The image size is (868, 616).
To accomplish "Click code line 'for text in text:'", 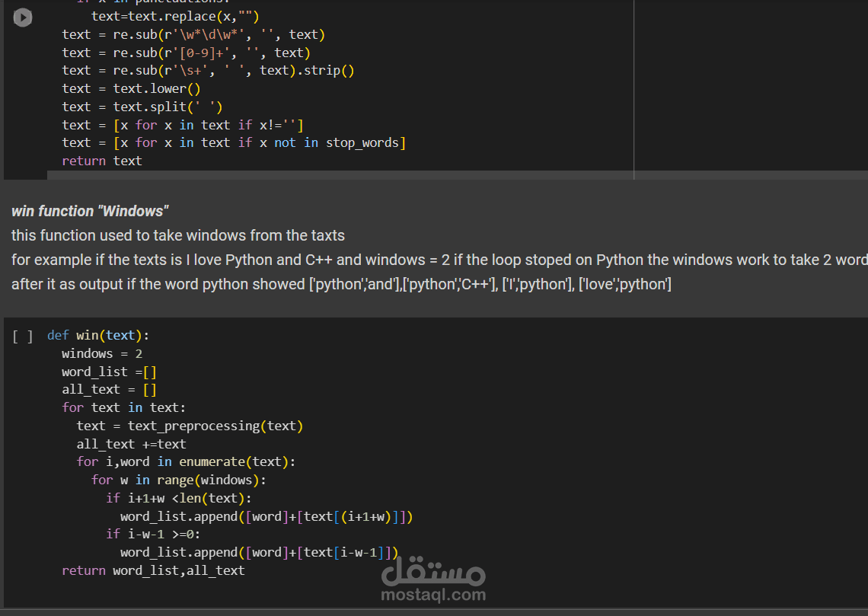I will pyautogui.click(x=123, y=408).
